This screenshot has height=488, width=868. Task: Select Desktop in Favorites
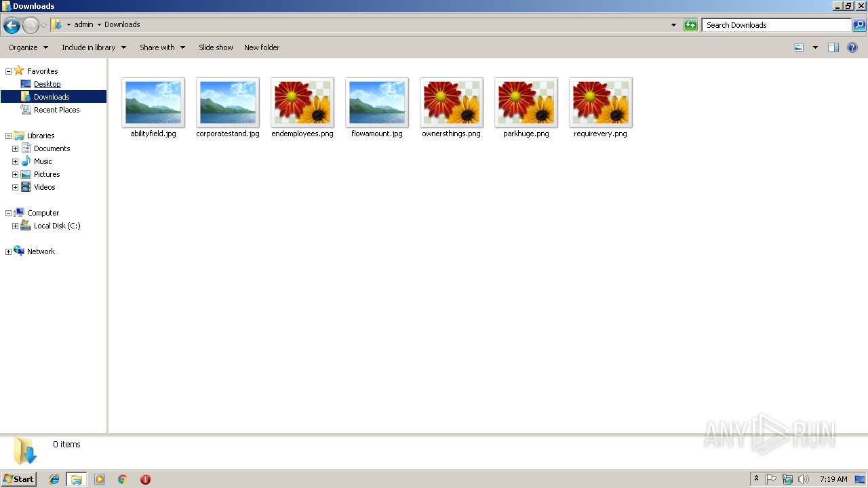(x=47, y=84)
